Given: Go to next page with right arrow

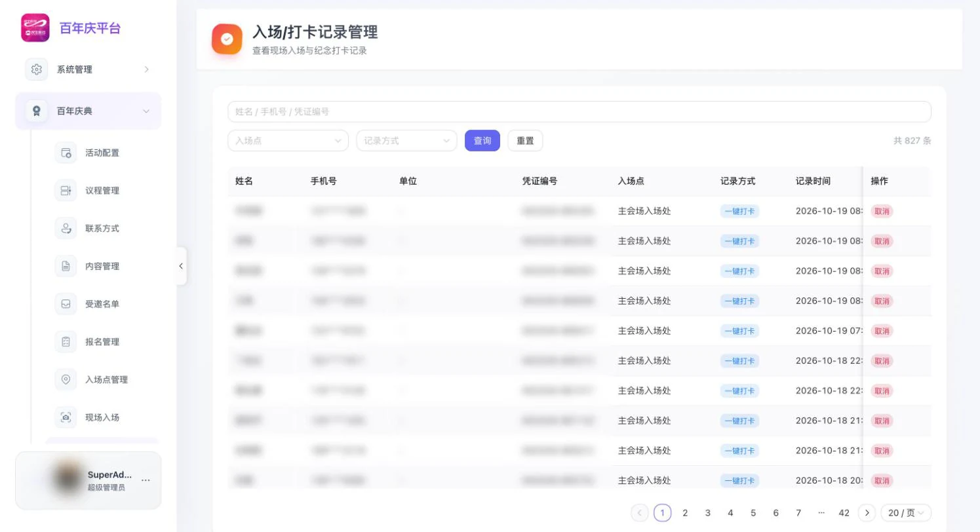Looking at the screenshot, I should 867,513.
